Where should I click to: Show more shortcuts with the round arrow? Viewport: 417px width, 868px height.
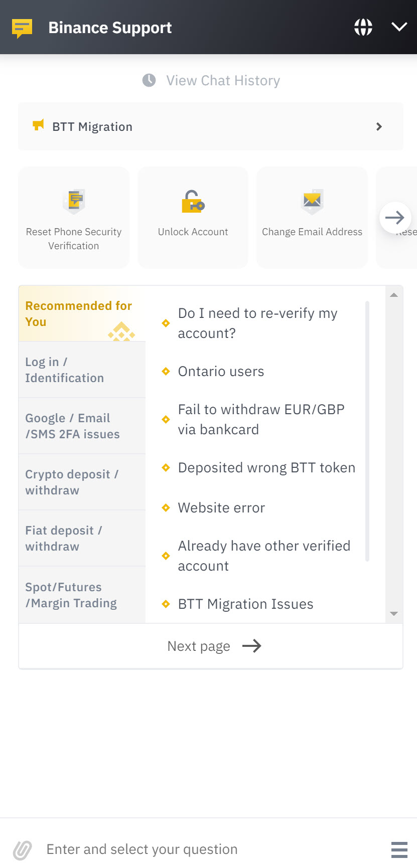point(395,218)
